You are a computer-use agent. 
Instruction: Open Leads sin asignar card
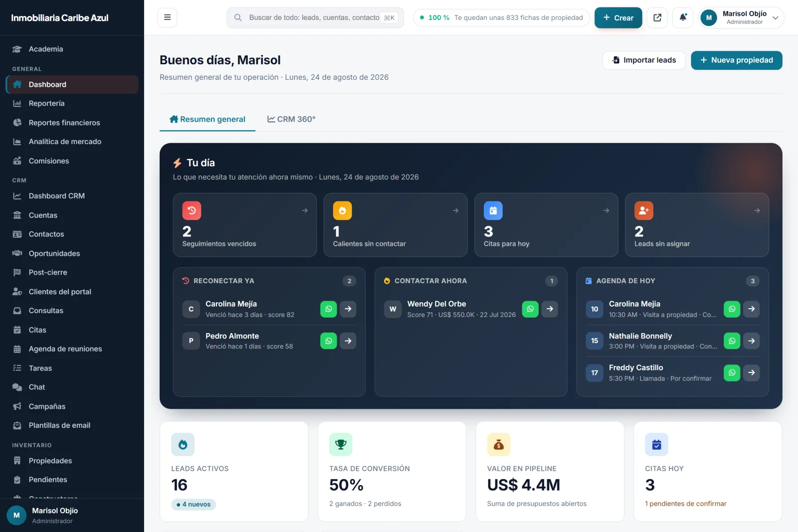(x=697, y=225)
